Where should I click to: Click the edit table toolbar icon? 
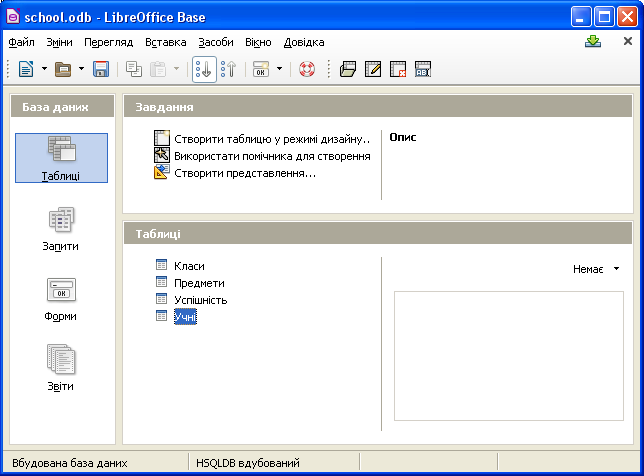(373, 69)
